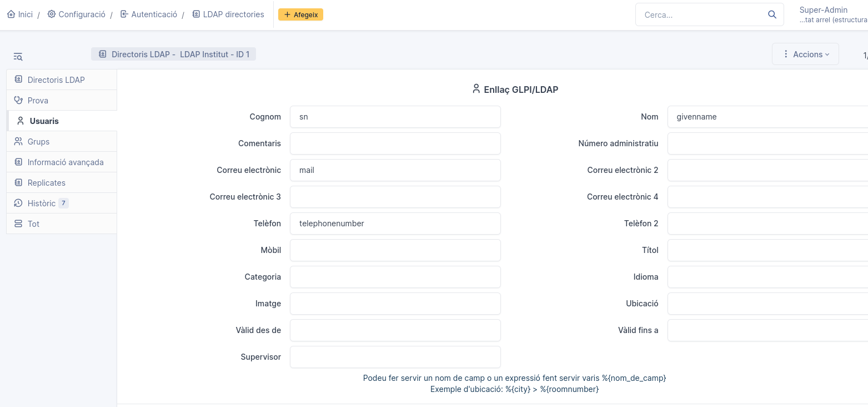868x407 pixels.
Task: Click the Correu electrònic 2 input field
Action: click(x=767, y=170)
